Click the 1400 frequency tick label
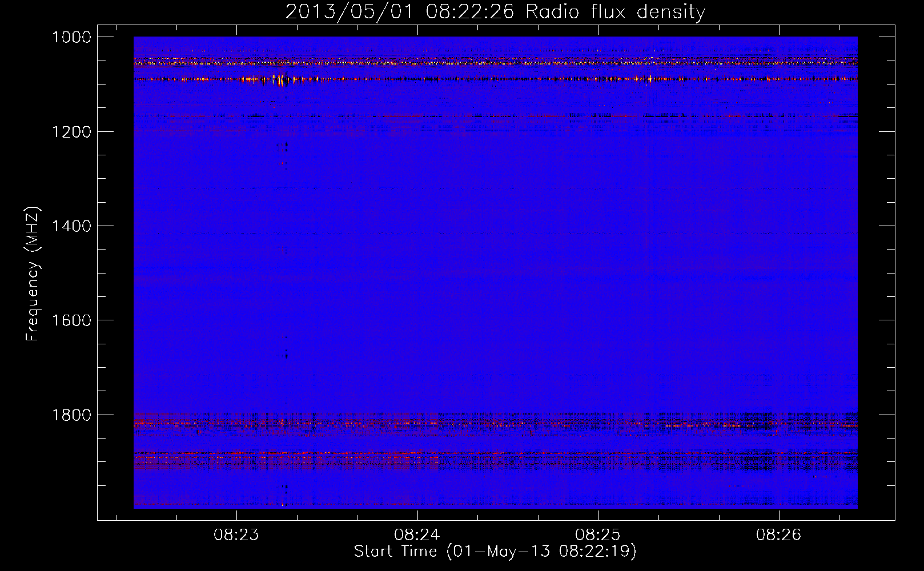 [x=72, y=226]
